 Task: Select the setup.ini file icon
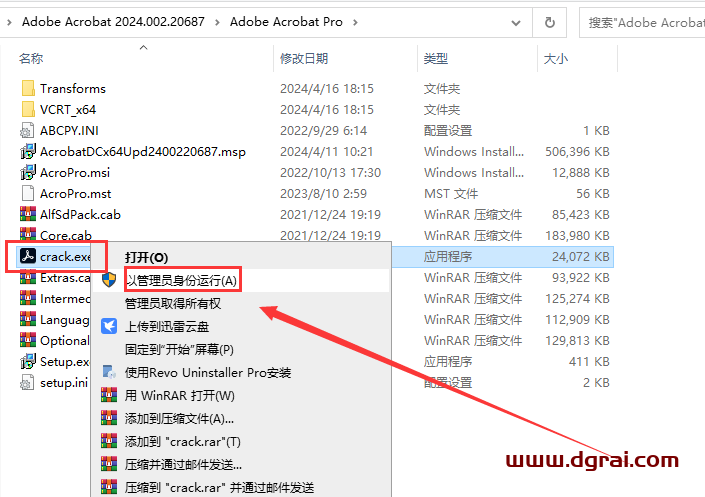click(x=27, y=382)
